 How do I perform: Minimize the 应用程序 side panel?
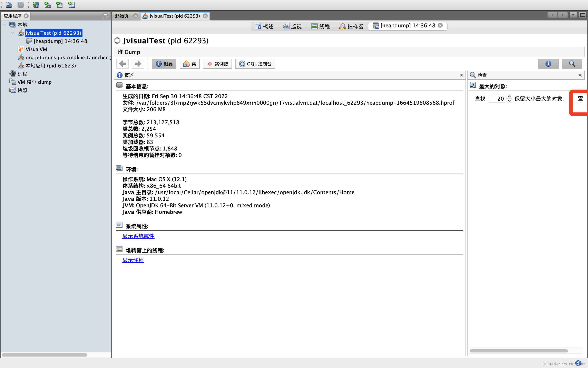click(105, 16)
